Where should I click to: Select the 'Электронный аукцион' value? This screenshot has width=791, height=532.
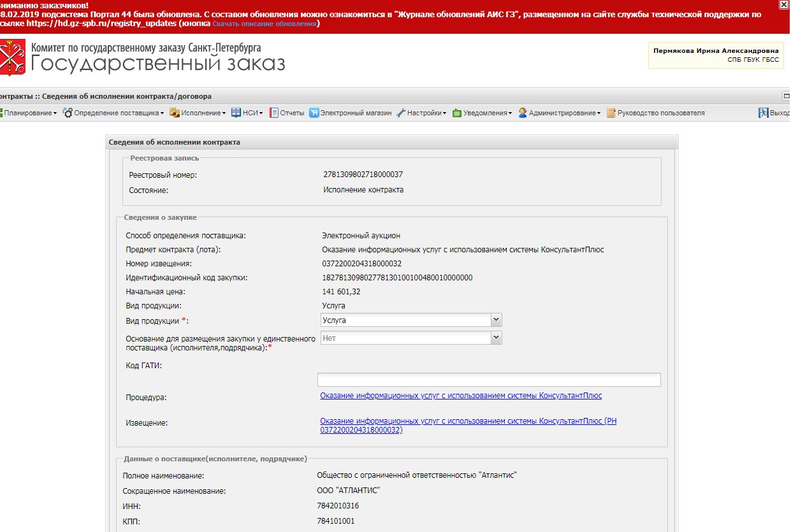pyautogui.click(x=361, y=236)
